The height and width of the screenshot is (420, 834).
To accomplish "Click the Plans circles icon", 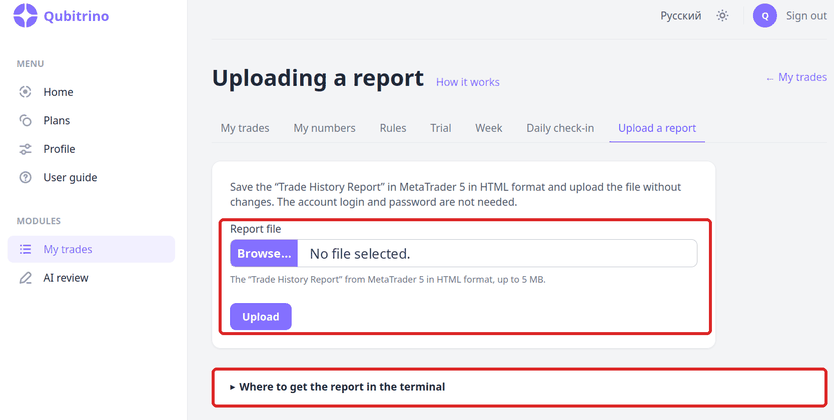I will [x=25, y=120].
